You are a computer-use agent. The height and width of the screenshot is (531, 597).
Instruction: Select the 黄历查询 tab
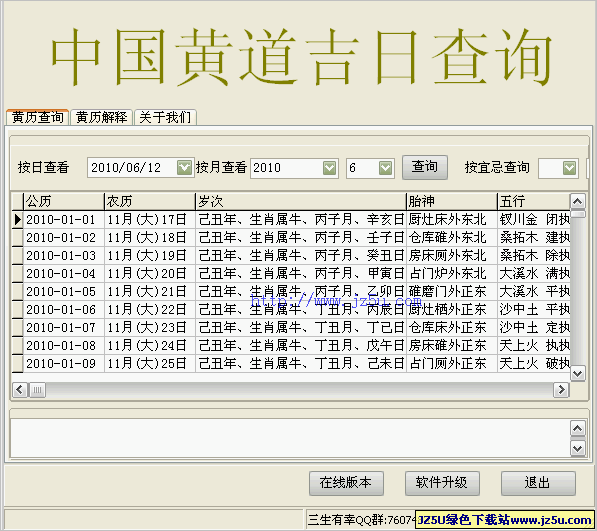[x=37, y=117]
